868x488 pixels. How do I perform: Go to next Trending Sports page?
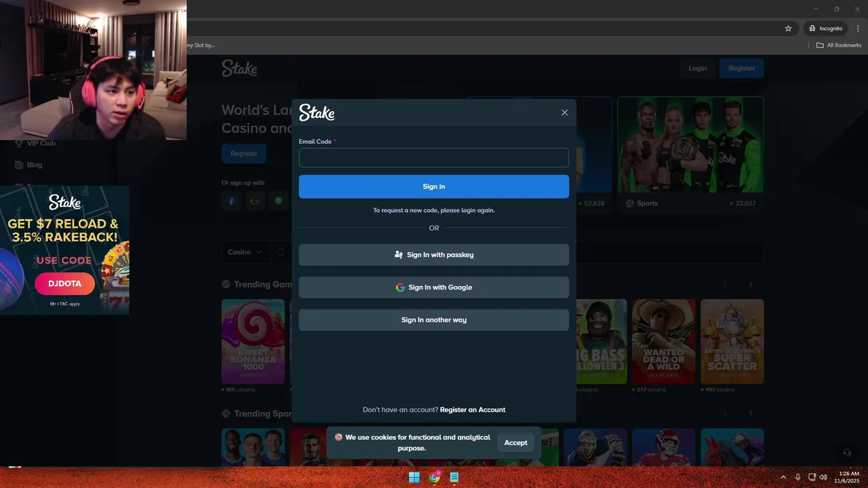751,413
